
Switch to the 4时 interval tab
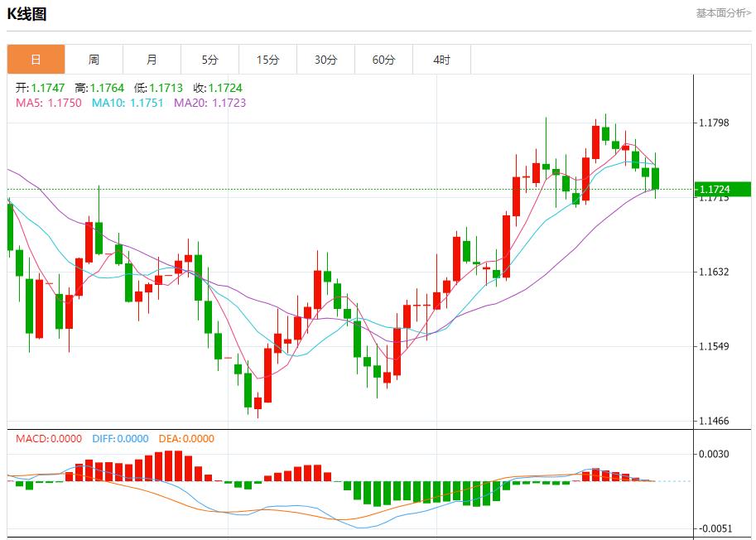(x=441, y=60)
